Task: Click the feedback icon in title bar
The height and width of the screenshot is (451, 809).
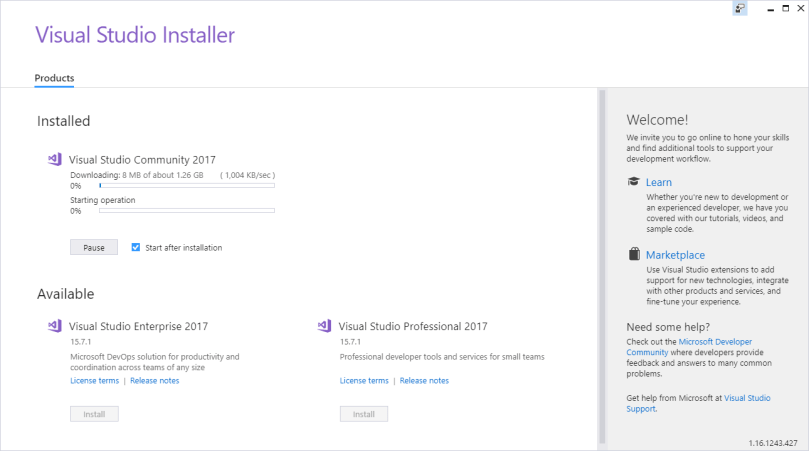Action: pyautogui.click(x=740, y=8)
